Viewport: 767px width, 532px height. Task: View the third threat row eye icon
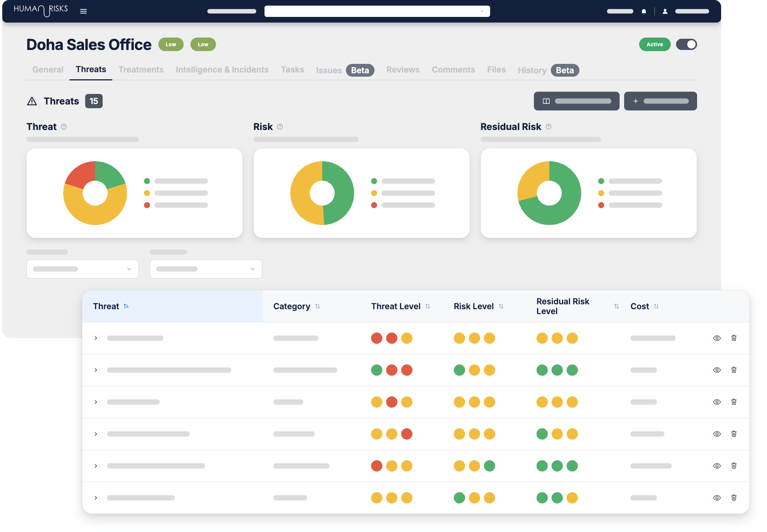tap(717, 402)
